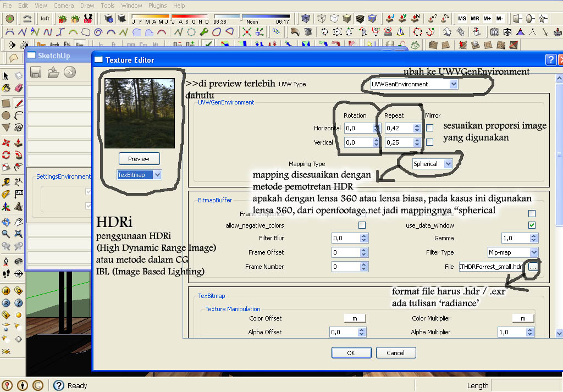Switch to Monochrome face style
Image resolution: width=563 pixels, height=392 pixels.
372,18
